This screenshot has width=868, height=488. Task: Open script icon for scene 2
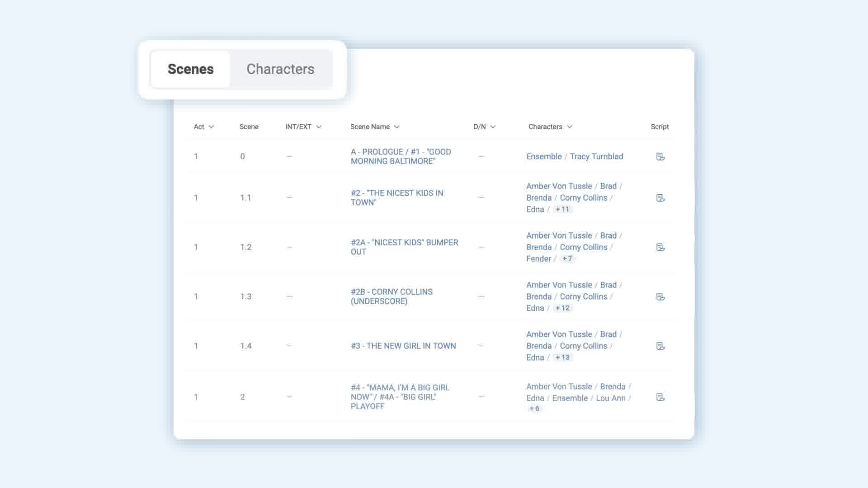660,397
